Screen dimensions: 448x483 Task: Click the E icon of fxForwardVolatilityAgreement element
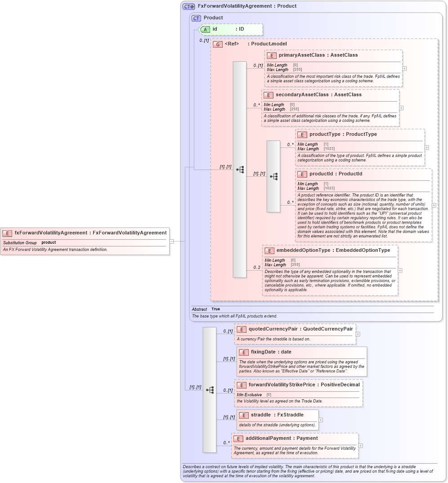coord(7,233)
